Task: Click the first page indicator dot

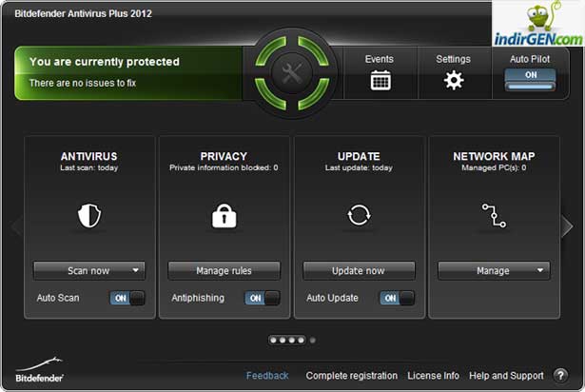Action: point(273,340)
